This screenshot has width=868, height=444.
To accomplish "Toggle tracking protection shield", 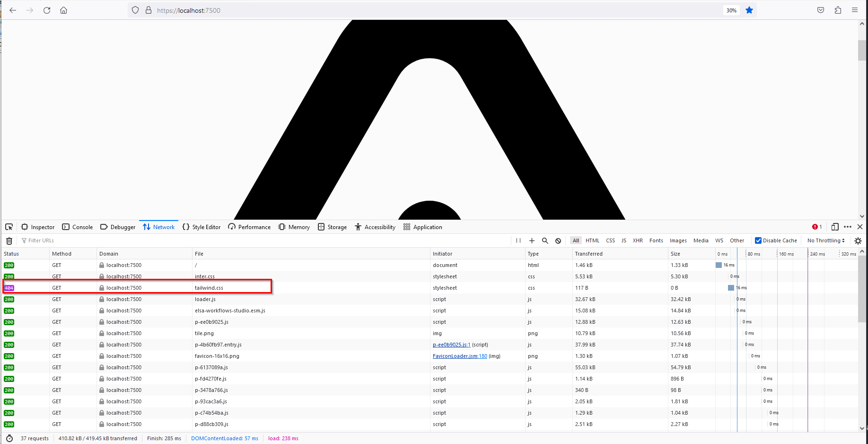I will click(135, 10).
